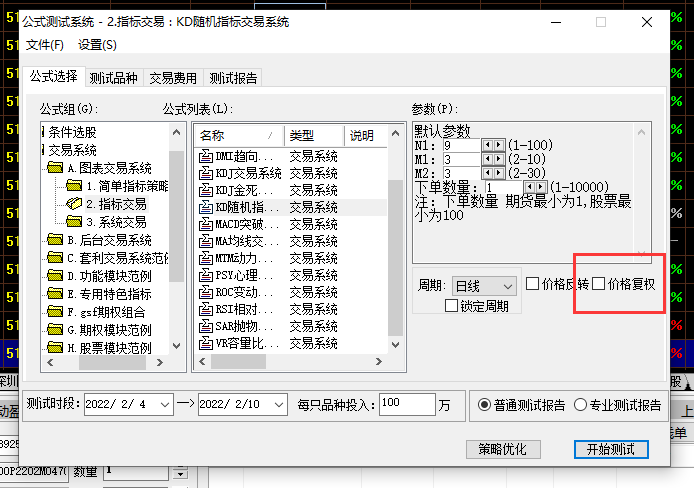Click folder icon of G.期权模块范例
694x488 pixels.
[55, 330]
